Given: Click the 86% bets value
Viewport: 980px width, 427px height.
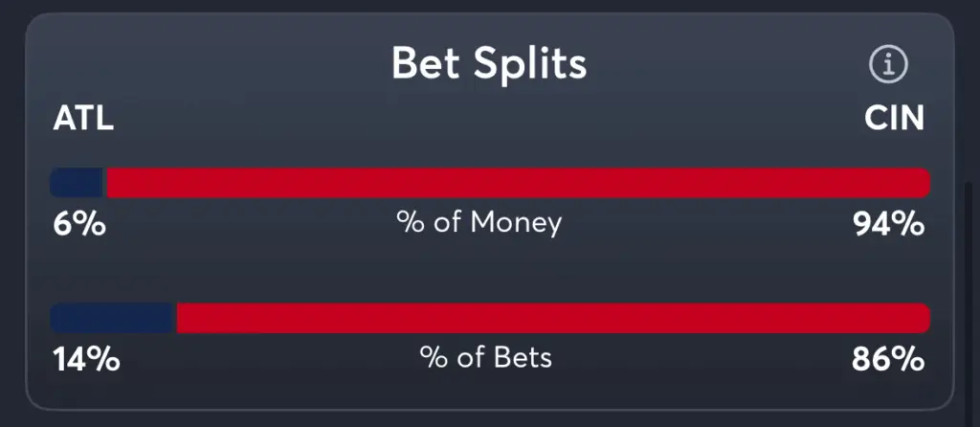Looking at the screenshot, I should pyautogui.click(x=888, y=359).
